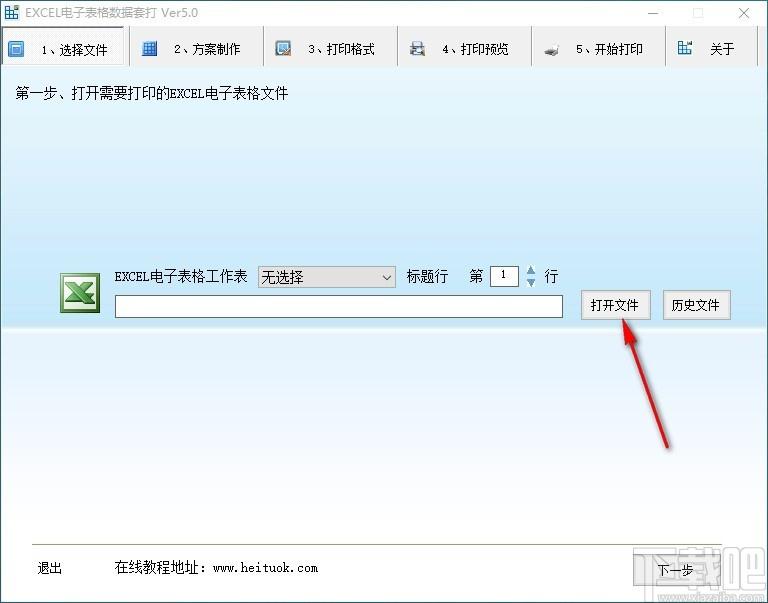Click the 打开文件 button
This screenshot has height=603, width=768.
[615, 305]
